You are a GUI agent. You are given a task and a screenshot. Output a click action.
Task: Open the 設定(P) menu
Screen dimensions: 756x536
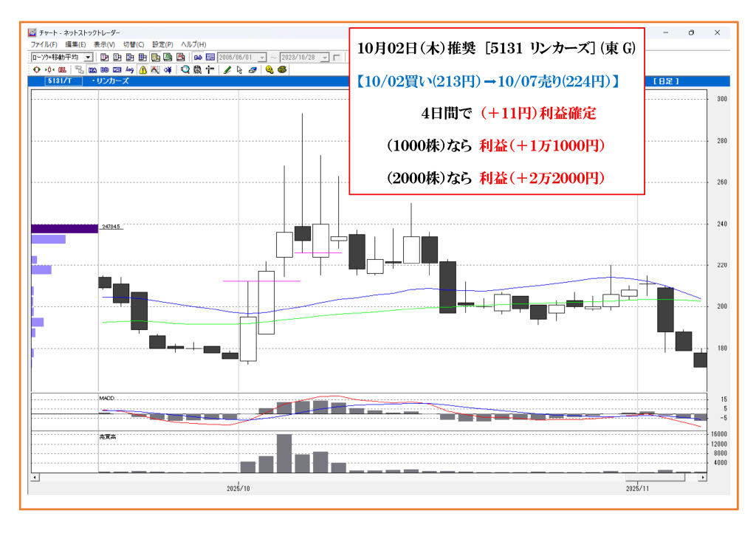162,44
